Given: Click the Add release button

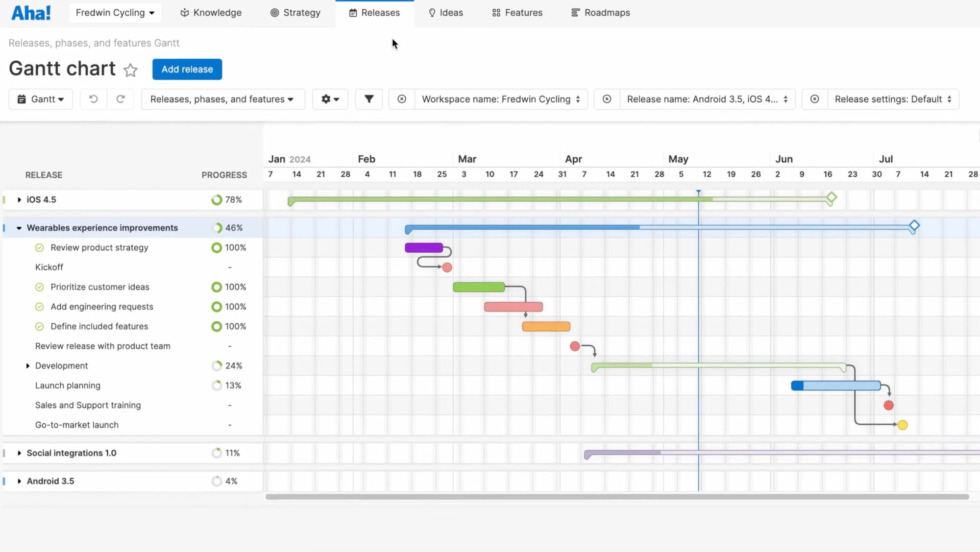Looking at the screenshot, I should tap(187, 69).
